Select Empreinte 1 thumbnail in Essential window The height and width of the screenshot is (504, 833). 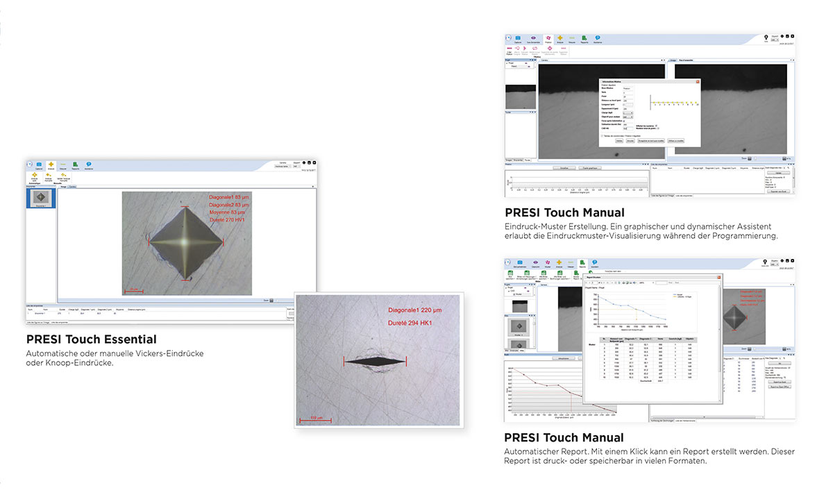point(41,197)
